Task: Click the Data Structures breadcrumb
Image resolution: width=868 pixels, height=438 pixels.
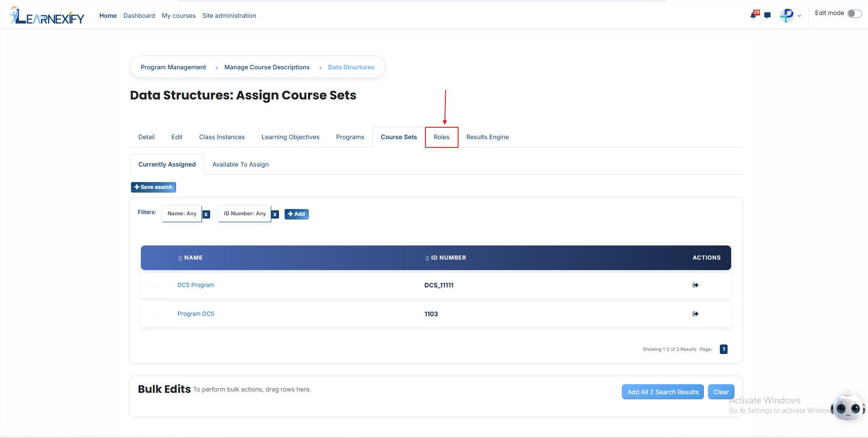Action: click(351, 68)
